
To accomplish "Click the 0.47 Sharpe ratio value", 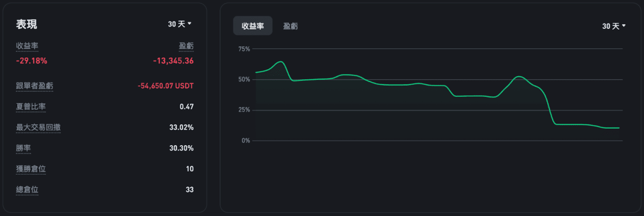I will click(186, 107).
